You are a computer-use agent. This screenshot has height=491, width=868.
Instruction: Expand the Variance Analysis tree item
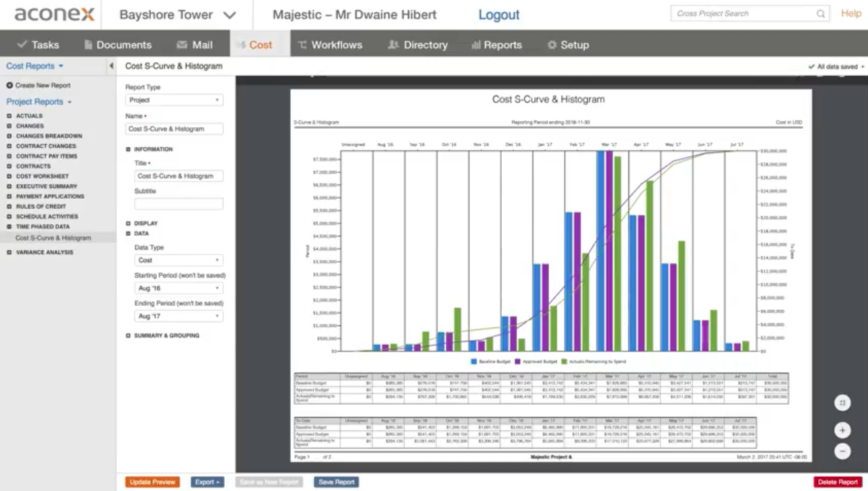click(9, 253)
